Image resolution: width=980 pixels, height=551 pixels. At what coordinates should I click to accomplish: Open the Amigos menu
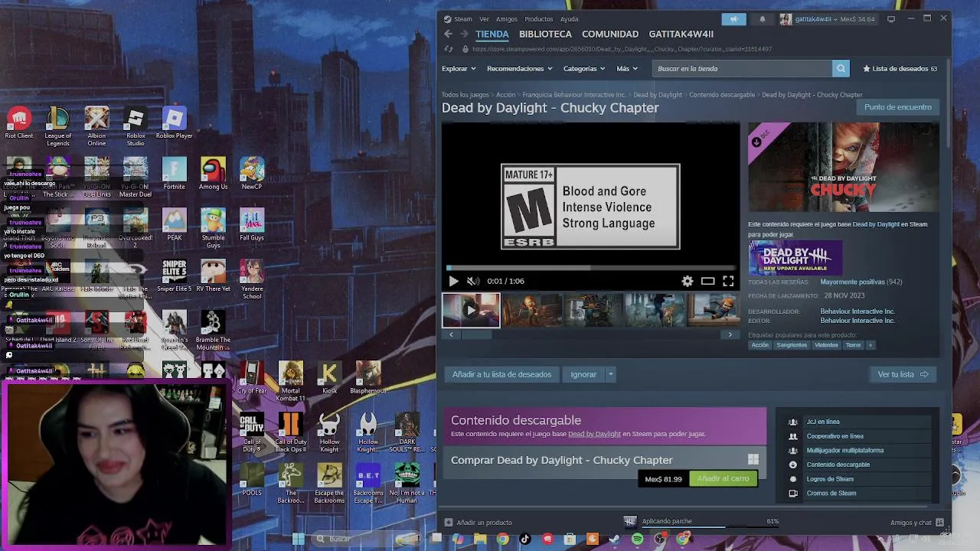coord(506,19)
